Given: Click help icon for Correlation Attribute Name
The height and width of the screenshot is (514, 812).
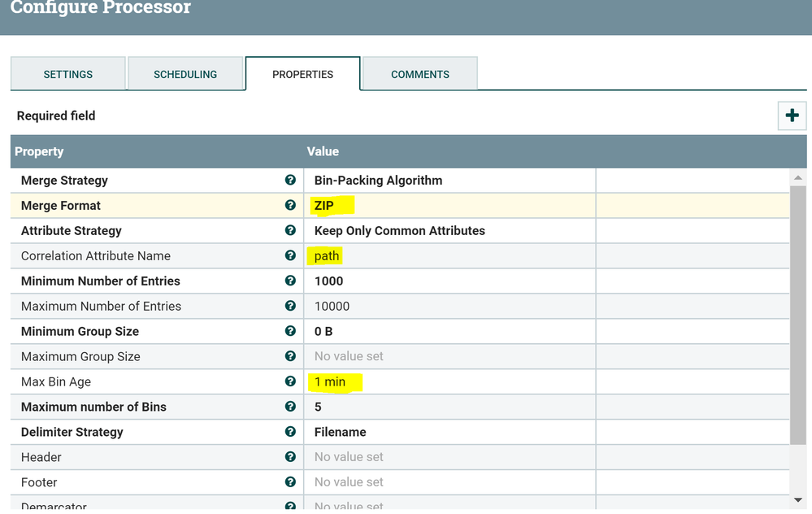Looking at the screenshot, I should (290, 255).
